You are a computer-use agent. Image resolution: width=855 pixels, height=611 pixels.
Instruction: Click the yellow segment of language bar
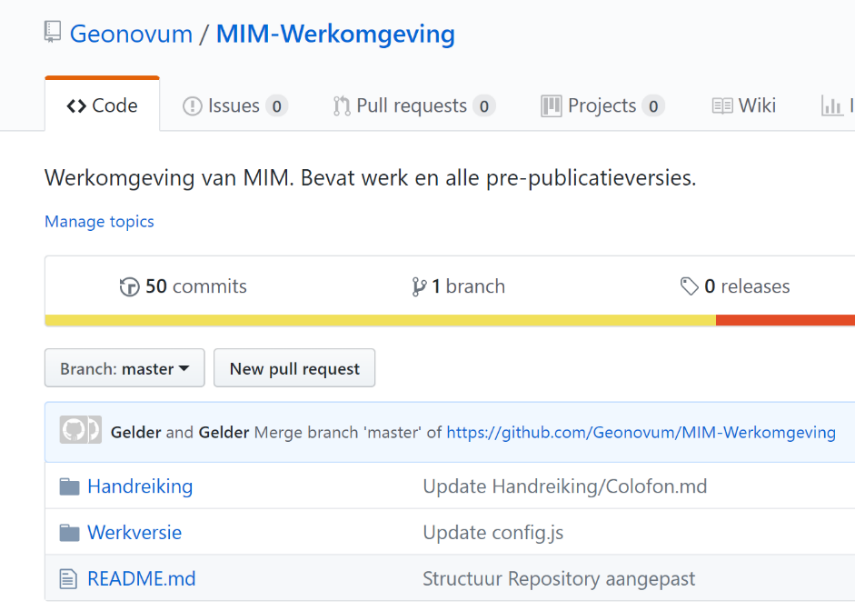381,320
